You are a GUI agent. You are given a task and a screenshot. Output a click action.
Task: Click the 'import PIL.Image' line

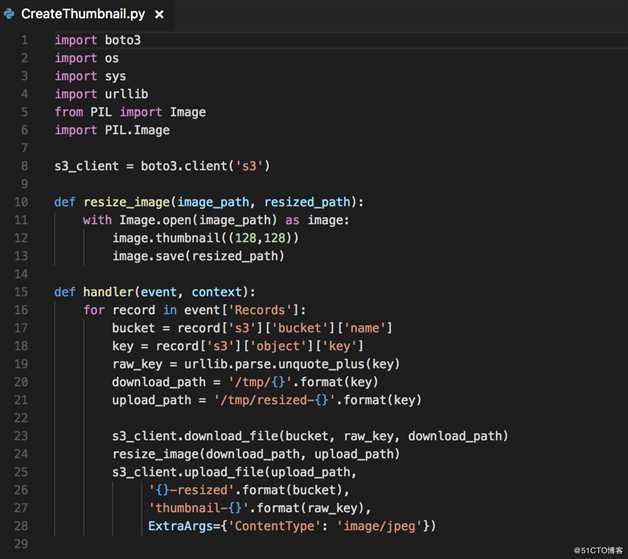(x=112, y=130)
